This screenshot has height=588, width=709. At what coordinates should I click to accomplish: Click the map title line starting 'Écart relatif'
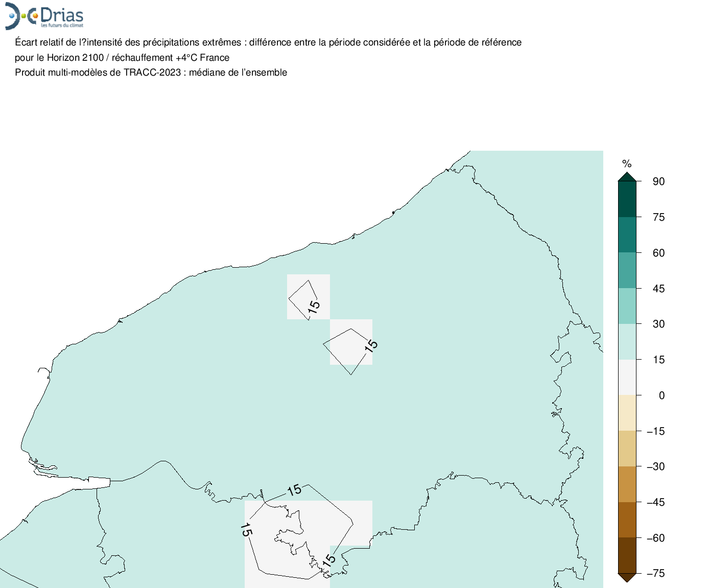pyautogui.click(x=268, y=42)
